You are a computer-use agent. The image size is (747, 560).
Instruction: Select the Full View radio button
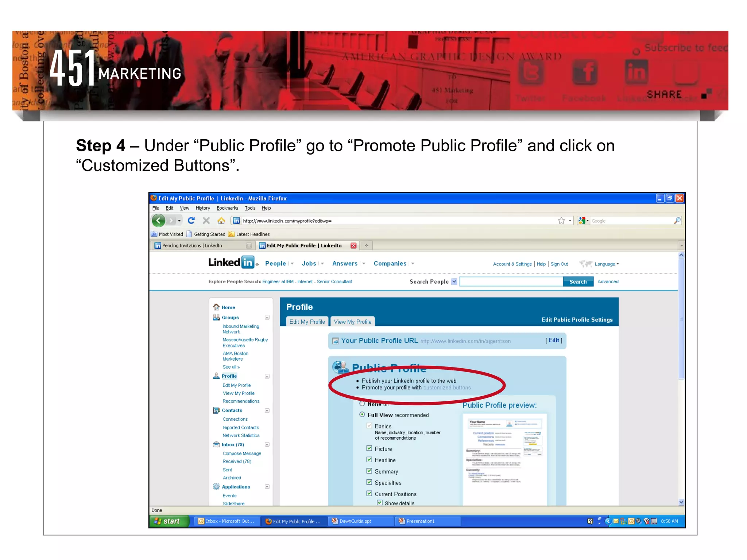362,415
